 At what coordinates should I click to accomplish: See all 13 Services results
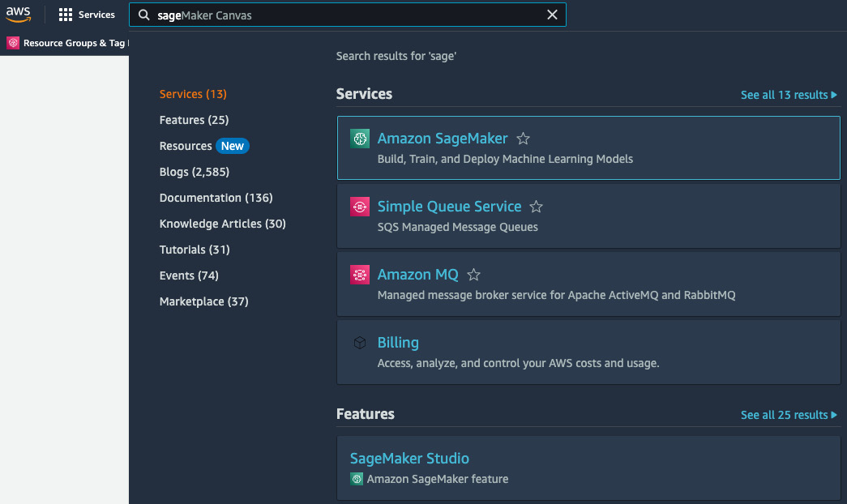[789, 95]
